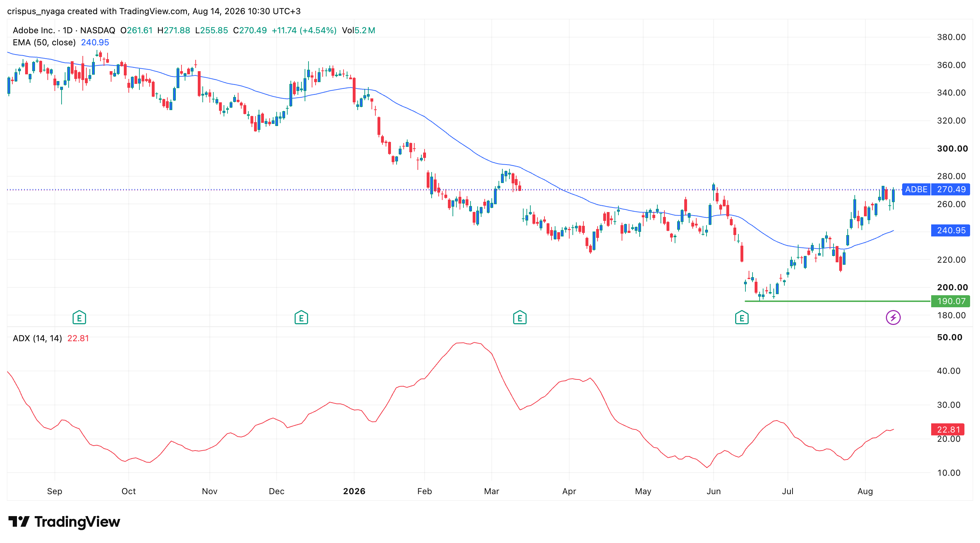Screen dimensions: 980x543
Task: Select the March earnings E marker
Action: (x=520, y=318)
